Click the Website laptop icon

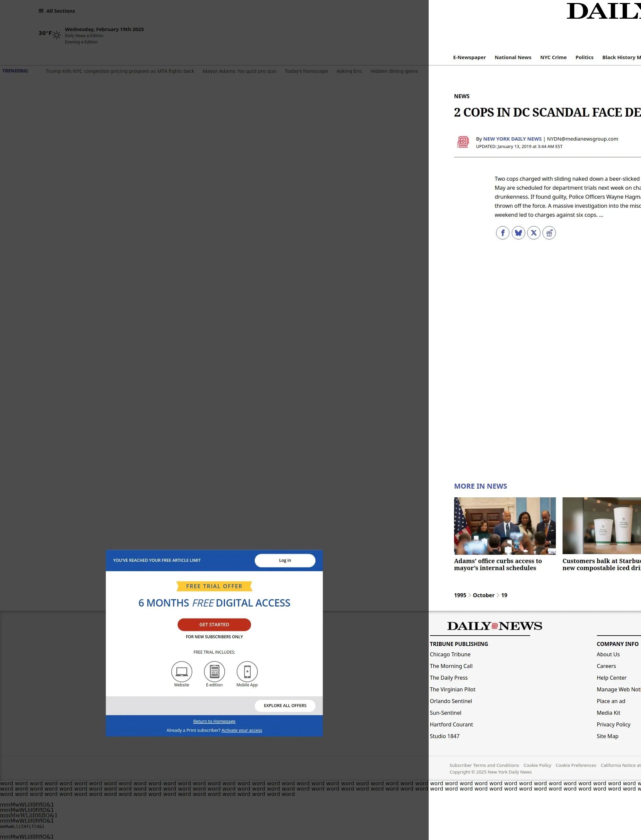pyautogui.click(x=182, y=671)
